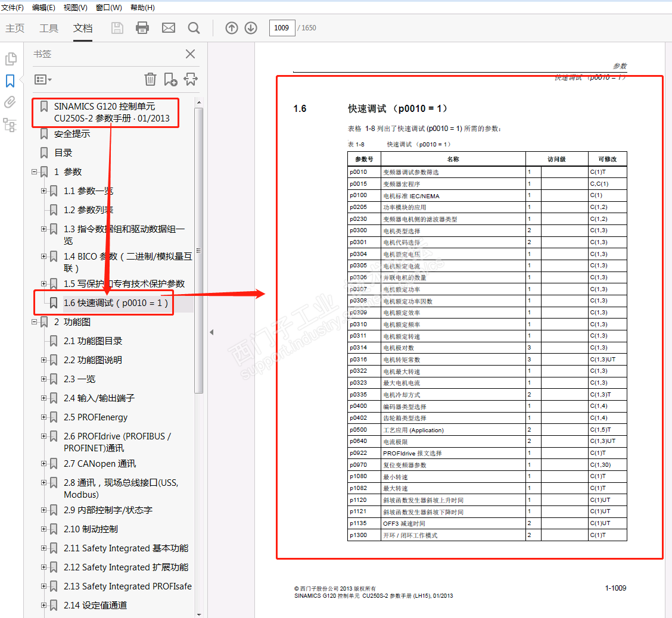Click the bookmarks panel scrollbar thumb
The width and height of the screenshot is (672, 618).
(199, 251)
